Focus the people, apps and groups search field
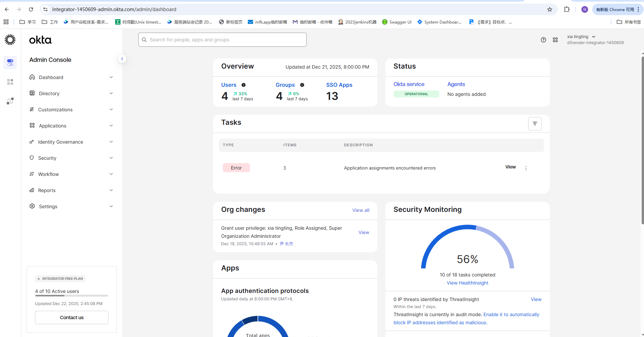Image resolution: width=644 pixels, height=337 pixels. pos(222,40)
